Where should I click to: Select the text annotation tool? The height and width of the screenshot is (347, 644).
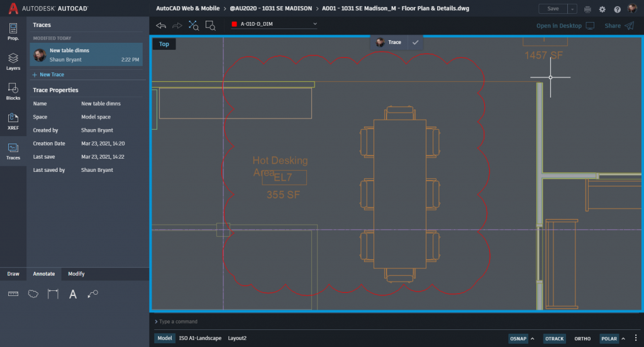pyautogui.click(x=73, y=294)
